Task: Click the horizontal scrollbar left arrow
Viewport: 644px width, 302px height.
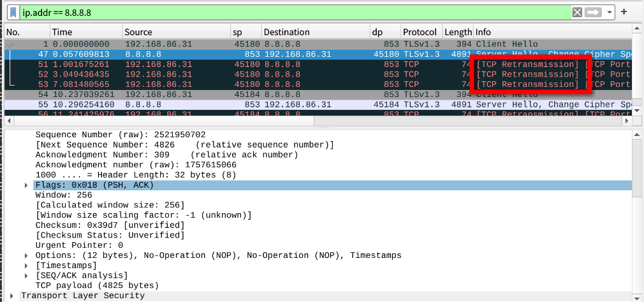Action: coord(9,121)
